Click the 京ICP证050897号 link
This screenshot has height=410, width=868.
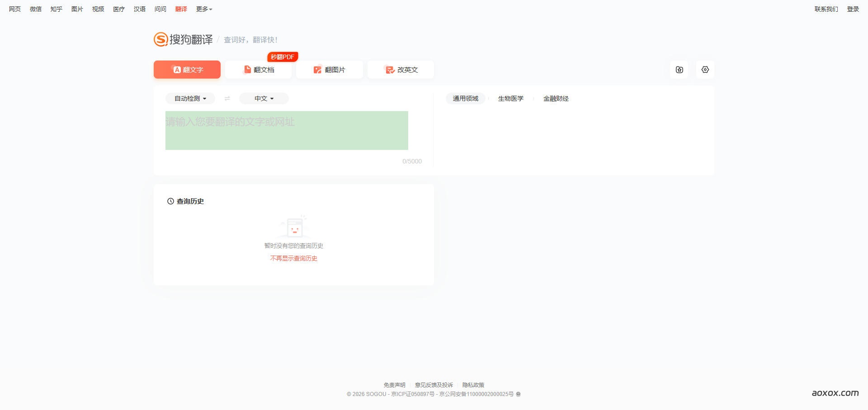413,394
